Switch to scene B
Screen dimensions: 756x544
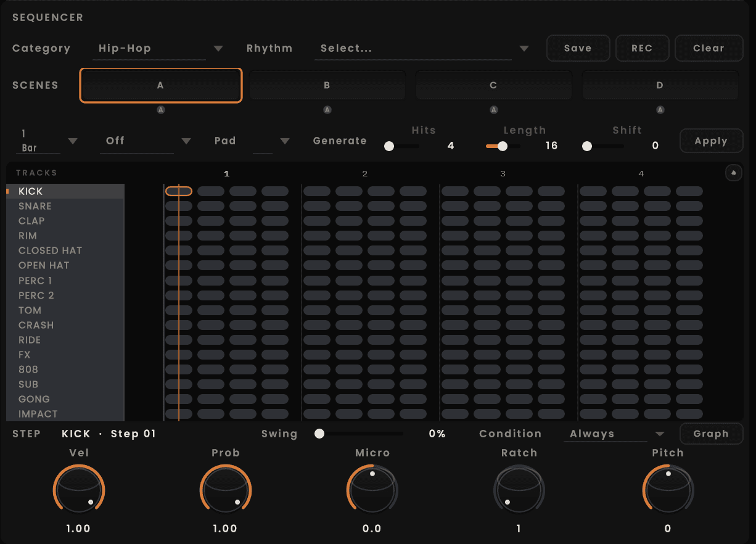(x=327, y=85)
